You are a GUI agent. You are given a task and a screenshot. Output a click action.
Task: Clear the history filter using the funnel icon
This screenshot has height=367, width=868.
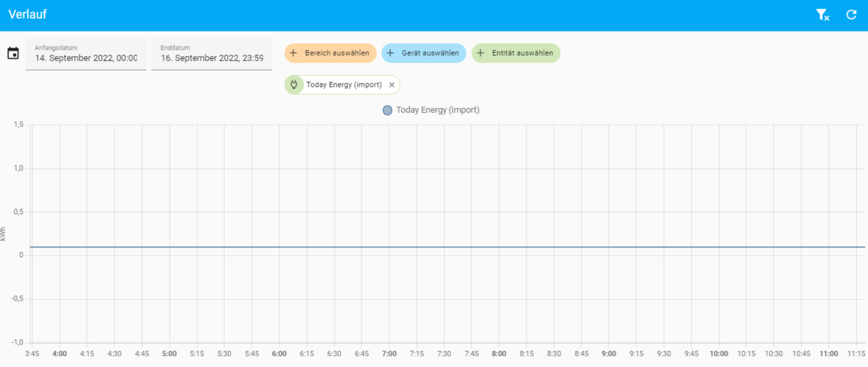(823, 15)
